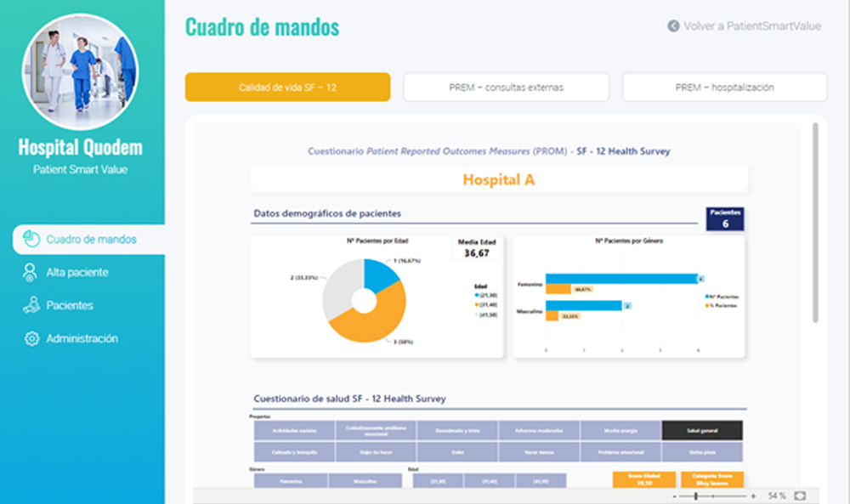Filter by last Edad range button
This screenshot has height=504, width=850.
[541, 481]
